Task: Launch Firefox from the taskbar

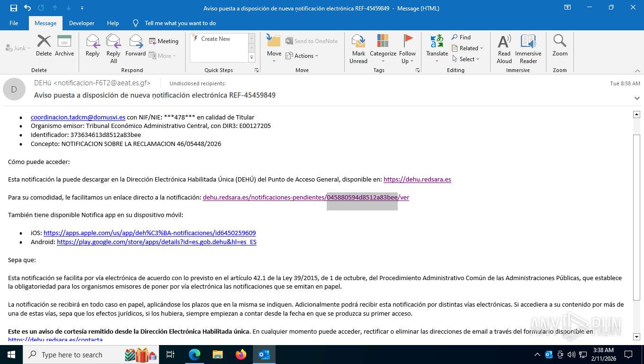Action: click(241, 355)
